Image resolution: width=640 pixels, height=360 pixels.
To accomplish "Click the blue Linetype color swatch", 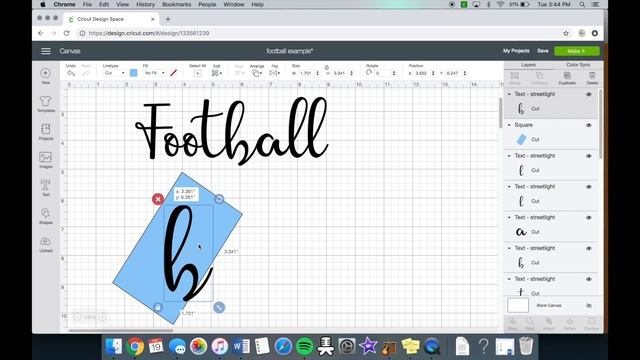I will tap(133, 73).
